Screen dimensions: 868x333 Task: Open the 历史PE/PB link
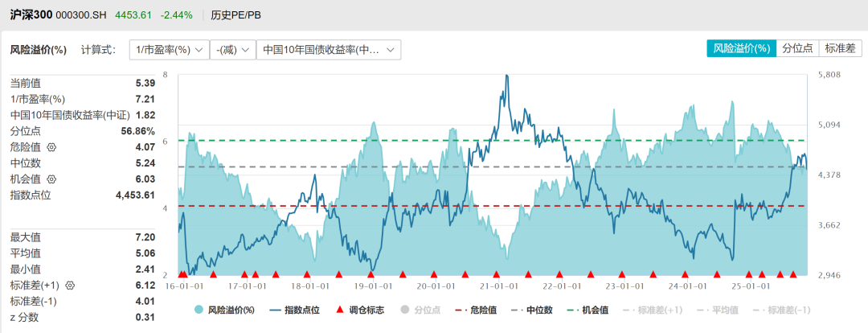click(x=235, y=15)
